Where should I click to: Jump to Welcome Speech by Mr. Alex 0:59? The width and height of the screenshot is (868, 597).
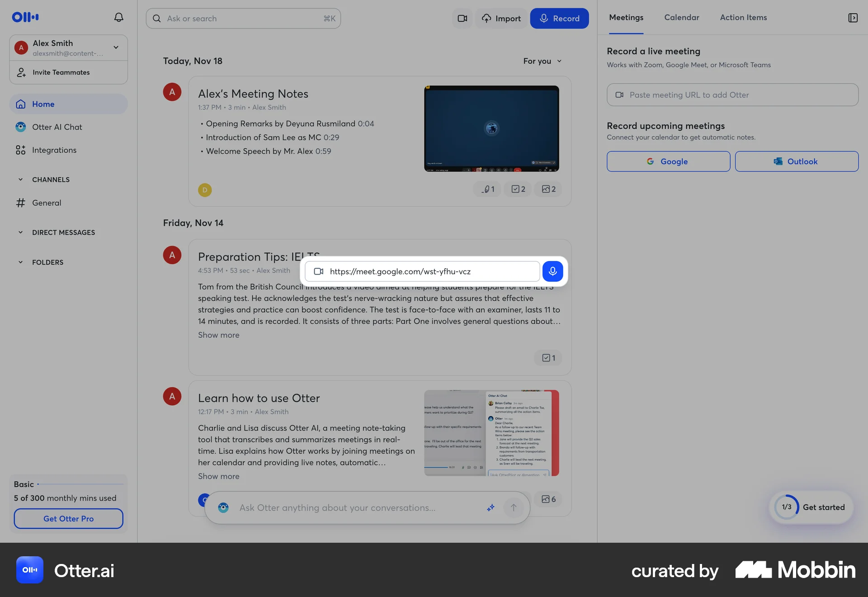click(269, 152)
